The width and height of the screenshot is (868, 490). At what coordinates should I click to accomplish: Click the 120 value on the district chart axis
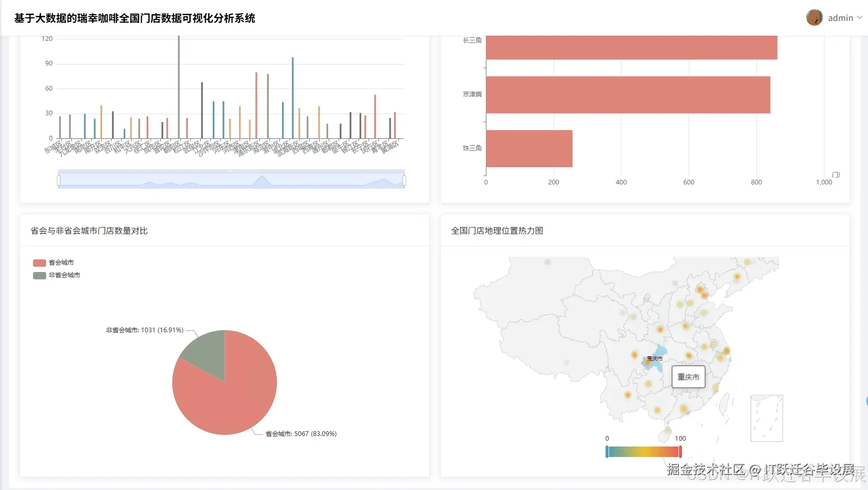47,39
